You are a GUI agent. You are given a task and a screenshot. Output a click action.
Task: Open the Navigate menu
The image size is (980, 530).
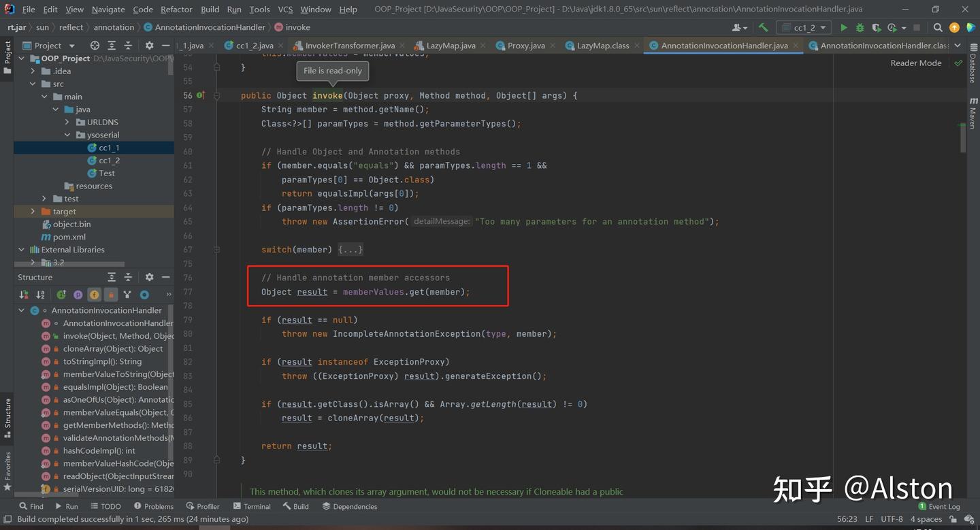pyautogui.click(x=108, y=10)
